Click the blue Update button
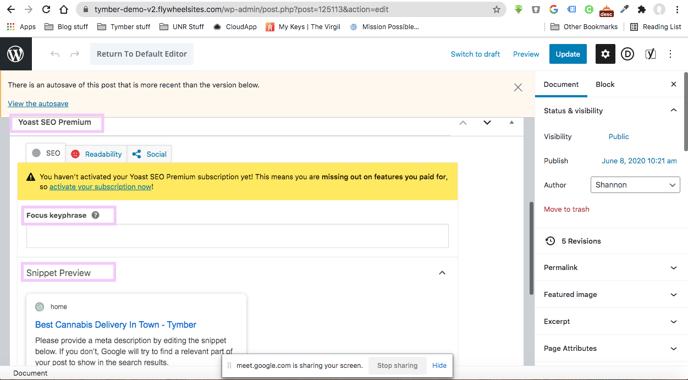This screenshot has height=380, width=688. tap(568, 54)
